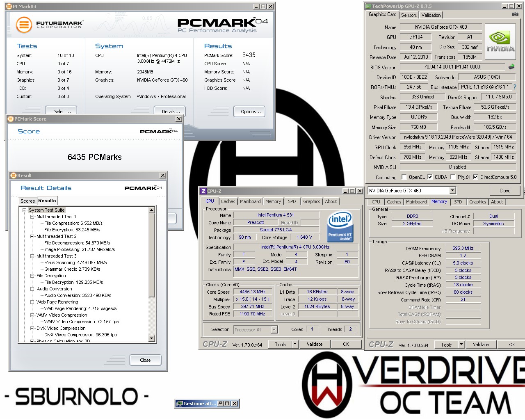The height and width of the screenshot is (420, 525).
Task: Click Validate in CPU-Z CPU window
Action: (315, 345)
